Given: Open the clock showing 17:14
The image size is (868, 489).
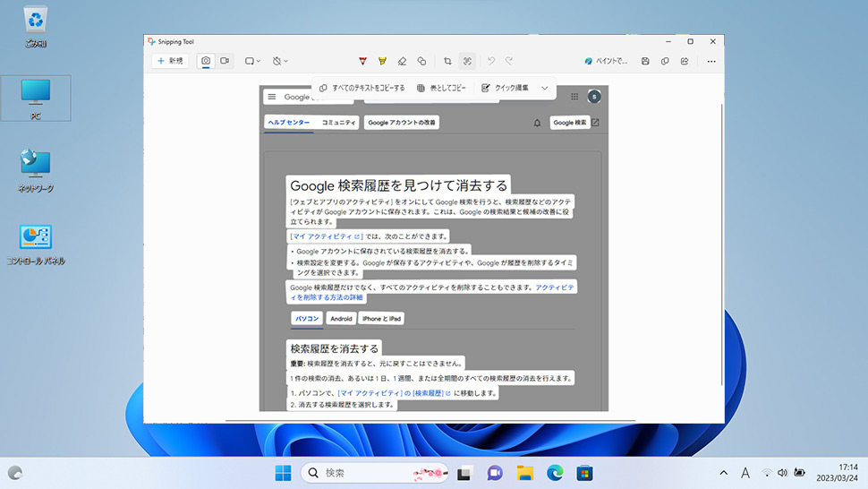Looking at the screenshot, I should [x=837, y=472].
